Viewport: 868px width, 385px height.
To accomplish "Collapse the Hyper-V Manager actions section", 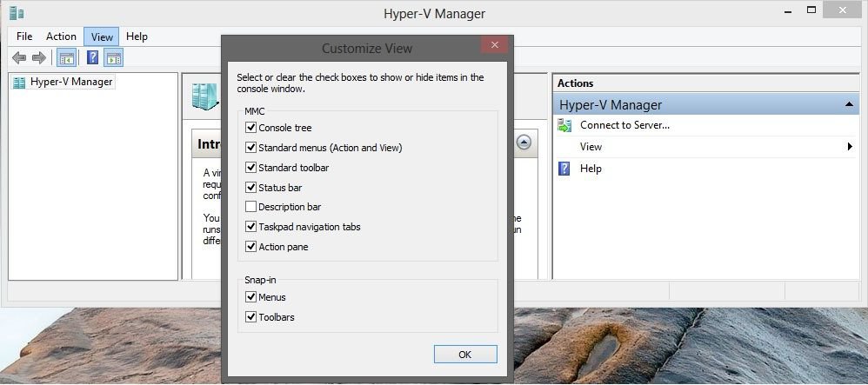I will tap(849, 104).
